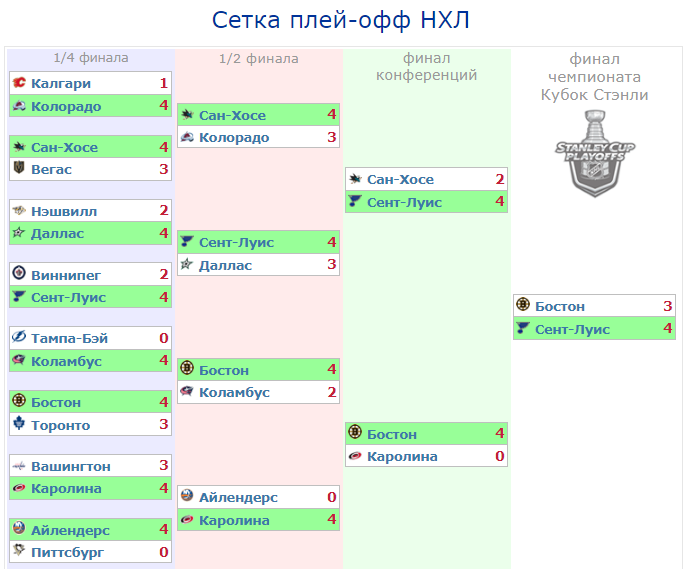
Task: Click the Nashville Predators logo icon
Action: 18,210
